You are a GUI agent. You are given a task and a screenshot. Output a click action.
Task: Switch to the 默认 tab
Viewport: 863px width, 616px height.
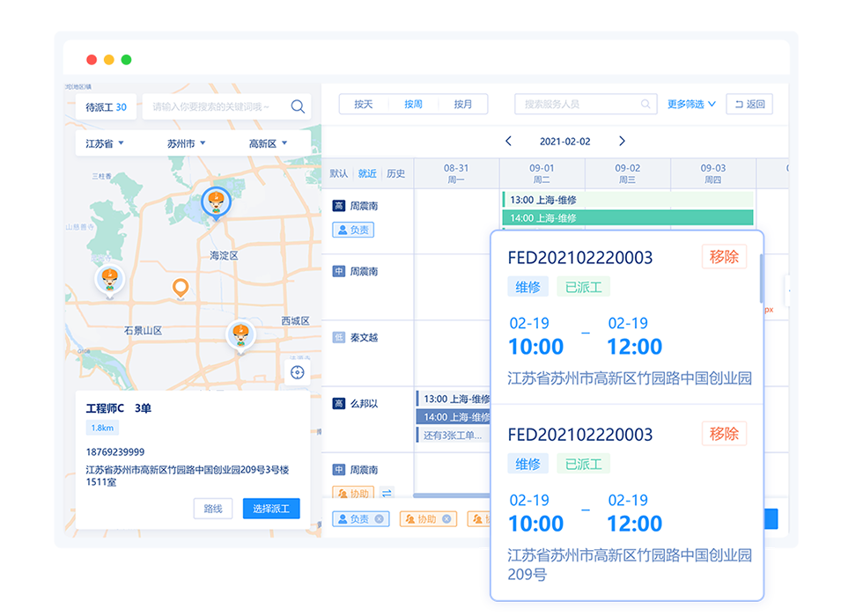(339, 173)
